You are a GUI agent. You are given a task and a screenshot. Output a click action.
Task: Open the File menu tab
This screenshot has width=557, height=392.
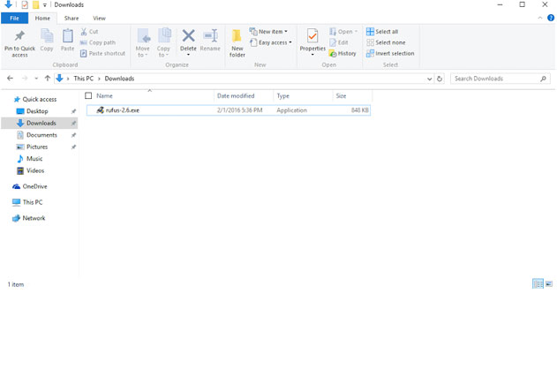pyautogui.click(x=14, y=19)
